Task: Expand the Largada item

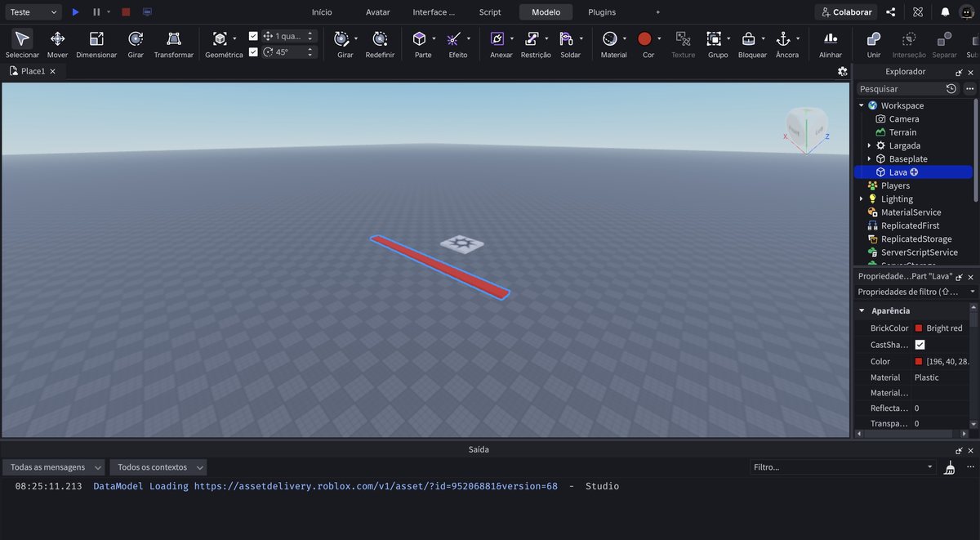Action: [869, 145]
